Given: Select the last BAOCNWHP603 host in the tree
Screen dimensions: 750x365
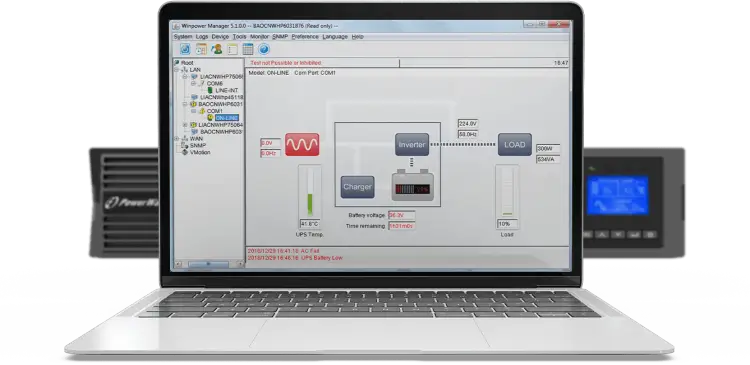Looking at the screenshot, I should pyautogui.click(x=221, y=132).
